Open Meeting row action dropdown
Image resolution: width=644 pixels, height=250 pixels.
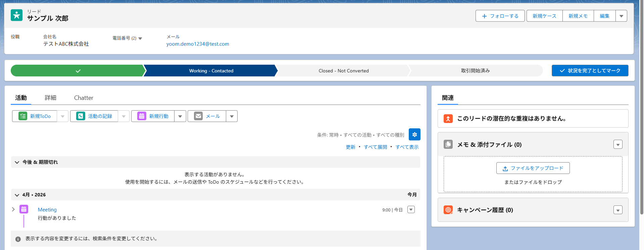tap(411, 209)
